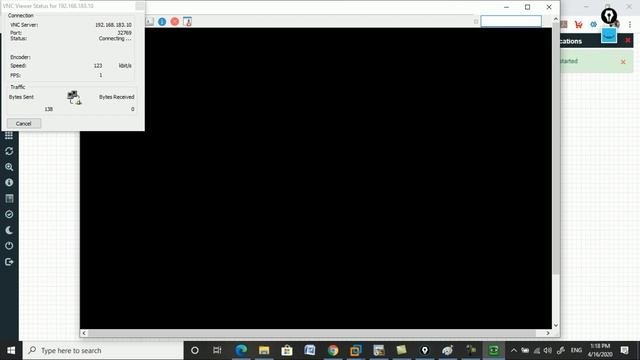Open the blue connection info icon in VNC toolbar

pos(162,22)
